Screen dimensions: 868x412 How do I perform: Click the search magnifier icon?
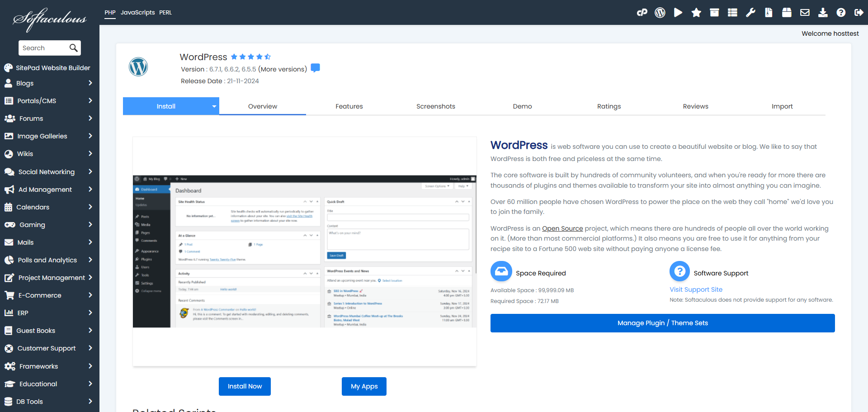pyautogui.click(x=73, y=48)
